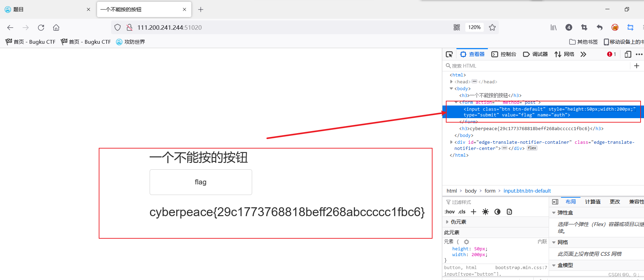
Task: Toggle dark color scheme simulation icon
Action: point(497,212)
